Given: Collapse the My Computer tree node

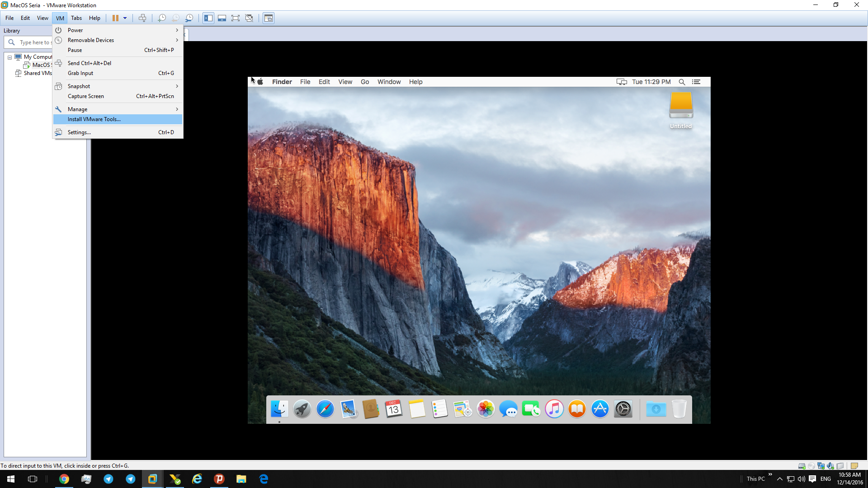Looking at the screenshot, I should click(x=9, y=57).
